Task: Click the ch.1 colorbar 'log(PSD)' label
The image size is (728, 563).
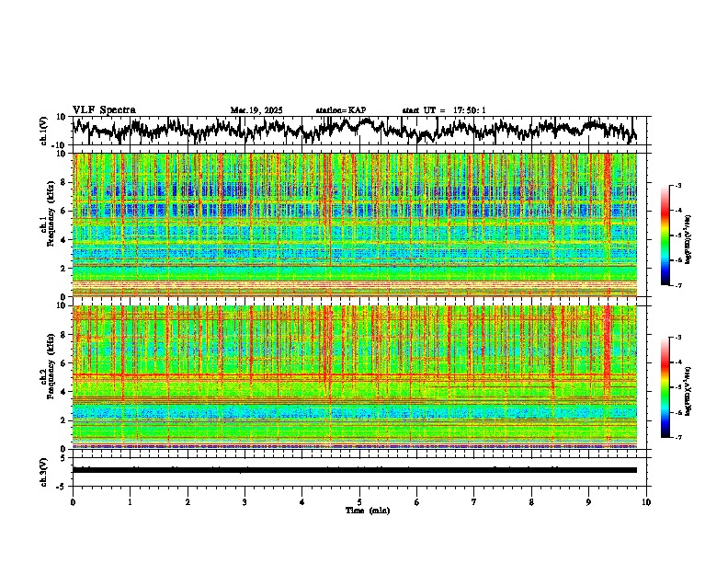Action: tap(688, 239)
